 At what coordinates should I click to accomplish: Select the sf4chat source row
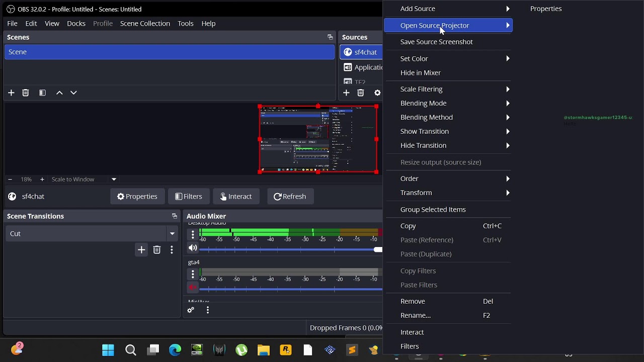point(361,52)
